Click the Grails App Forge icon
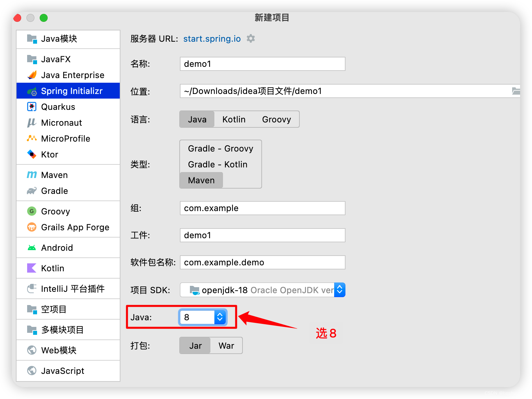 (32, 227)
